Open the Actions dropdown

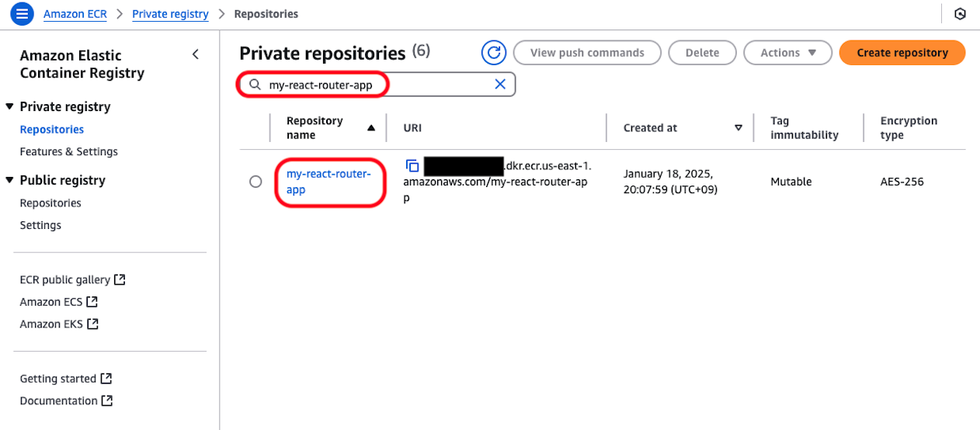pyautogui.click(x=788, y=53)
